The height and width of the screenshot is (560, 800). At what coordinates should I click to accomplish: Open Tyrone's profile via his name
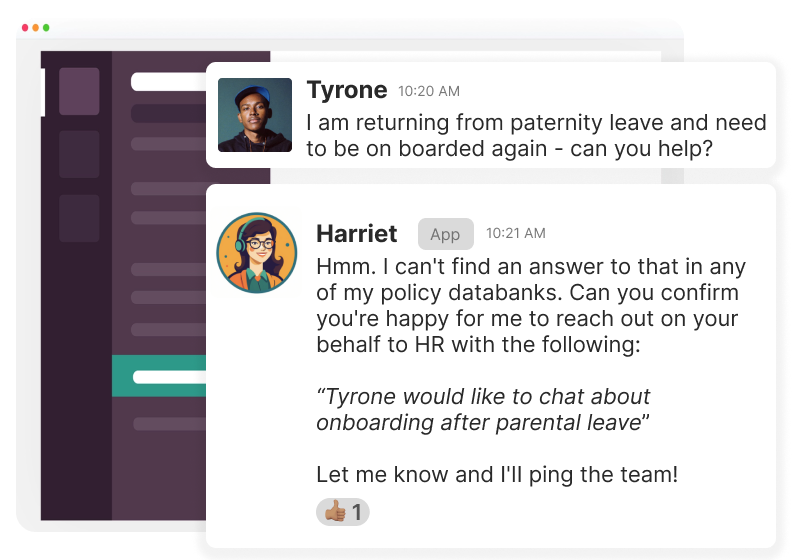(346, 90)
